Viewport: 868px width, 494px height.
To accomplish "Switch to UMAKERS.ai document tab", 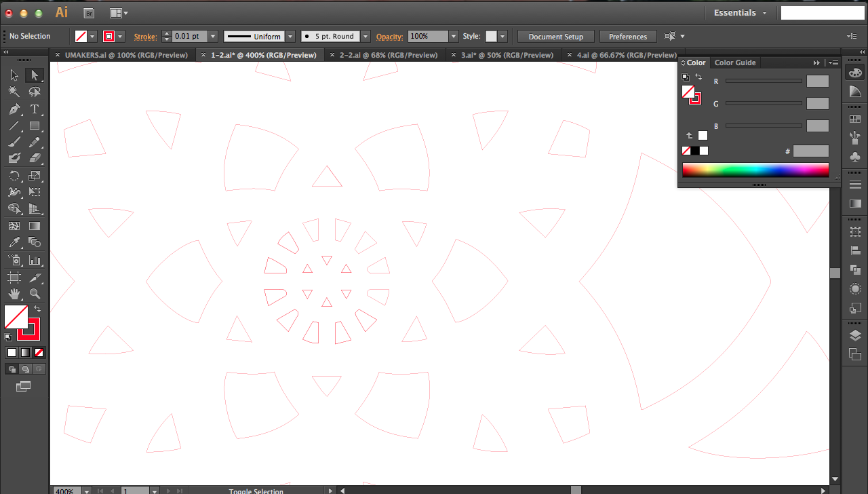I will point(126,55).
